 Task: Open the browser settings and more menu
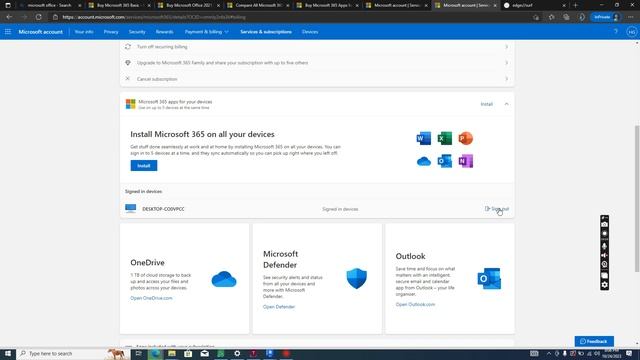coord(631,17)
